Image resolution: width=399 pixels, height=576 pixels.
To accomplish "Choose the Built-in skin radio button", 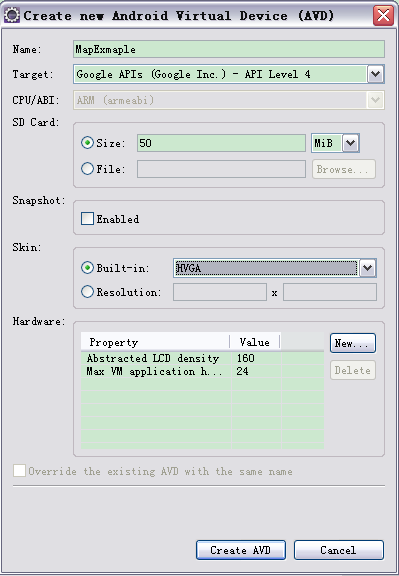I will click(x=87, y=268).
